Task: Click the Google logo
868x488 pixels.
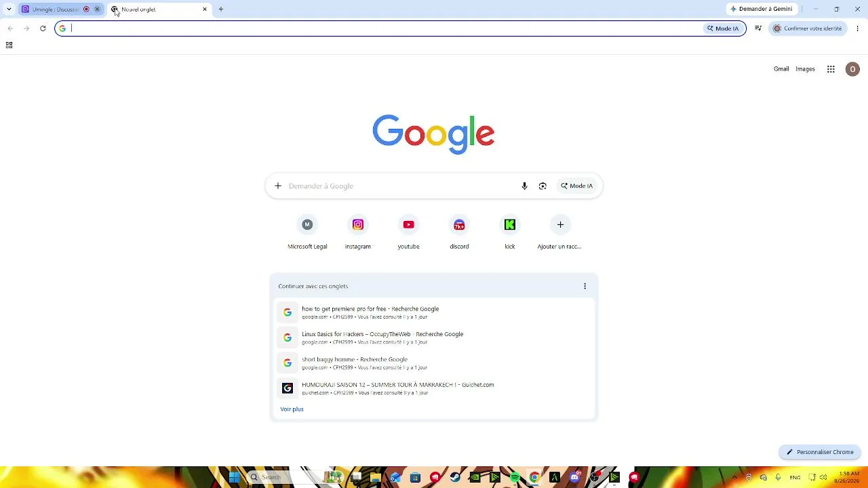Action: pos(433,134)
